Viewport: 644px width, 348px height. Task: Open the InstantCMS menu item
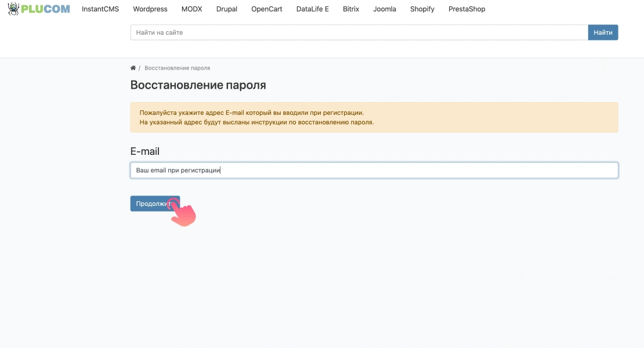[x=100, y=9]
